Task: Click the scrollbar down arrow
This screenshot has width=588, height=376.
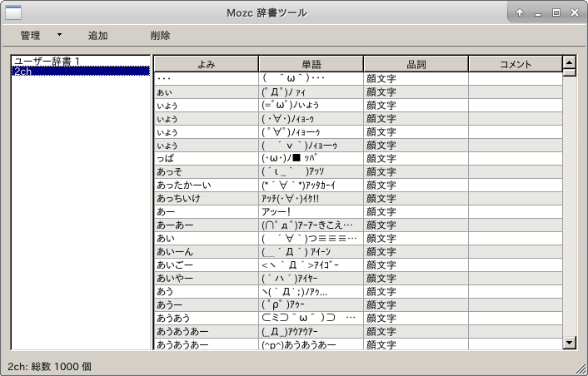Action: (570, 342)
